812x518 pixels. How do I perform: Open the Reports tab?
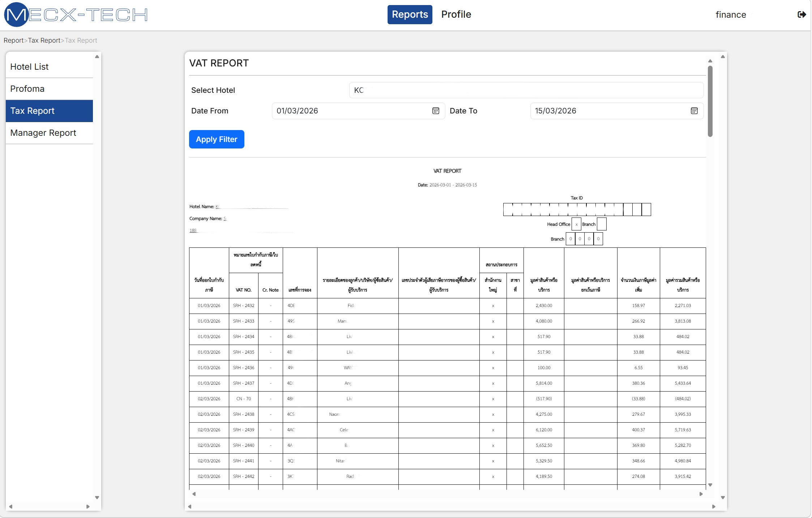pyautogui.click(x=410, y=14)
